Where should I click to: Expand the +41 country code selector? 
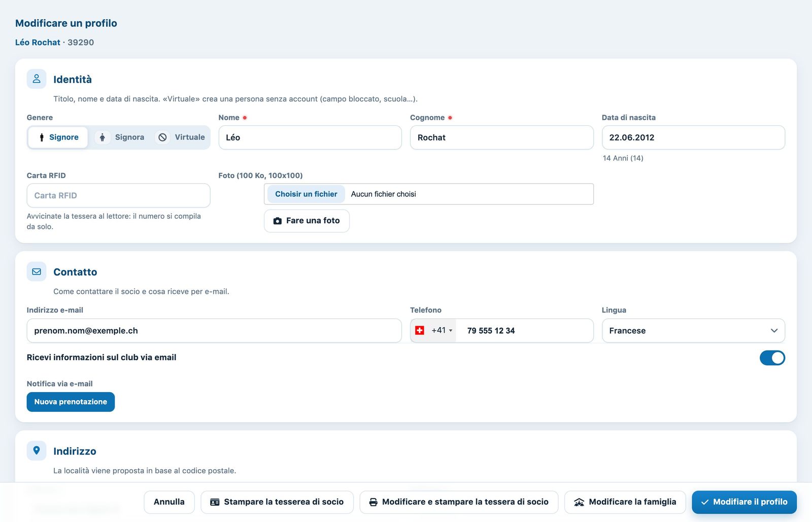point(433,331)
